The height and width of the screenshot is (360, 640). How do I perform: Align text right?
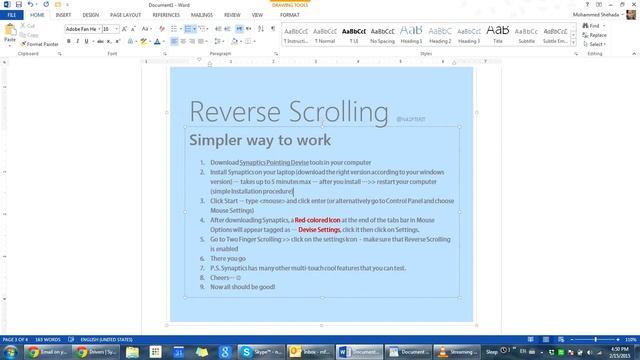192,41
